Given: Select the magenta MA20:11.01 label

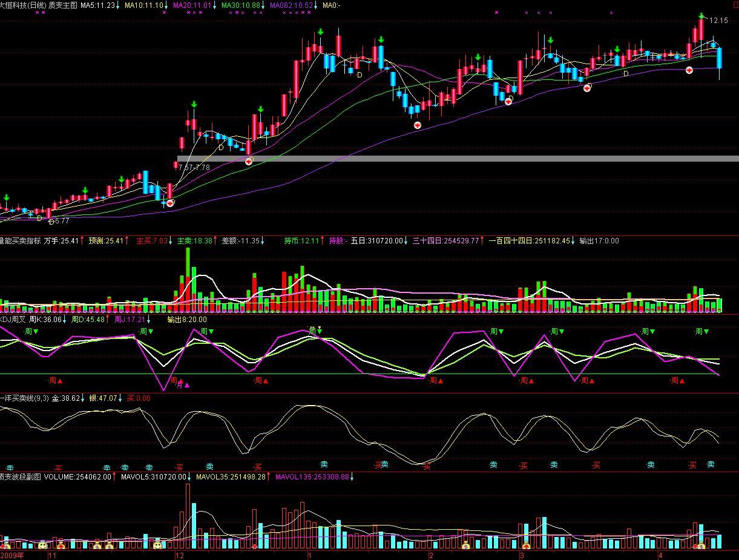Looking at the screenshot, I should [192, 5].
